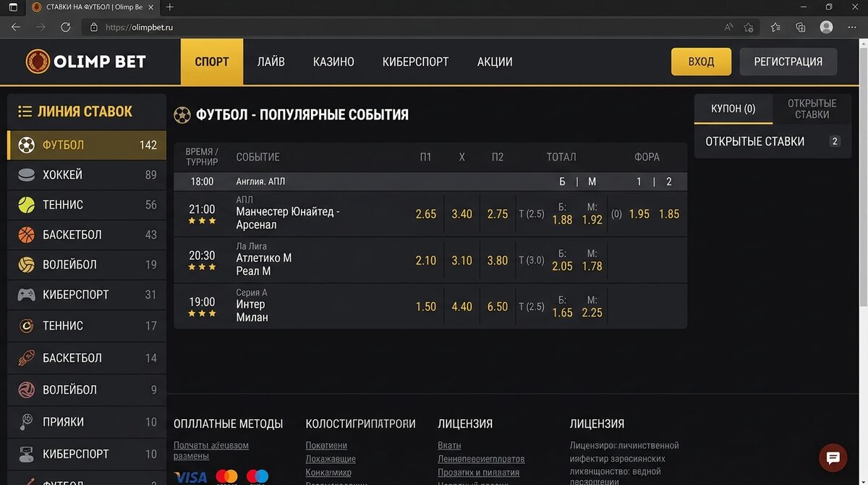Click the hockey puck icon beside ХОККЕЙ
The width and height of the screenshot is (868, 485).
tap(27, 174)
